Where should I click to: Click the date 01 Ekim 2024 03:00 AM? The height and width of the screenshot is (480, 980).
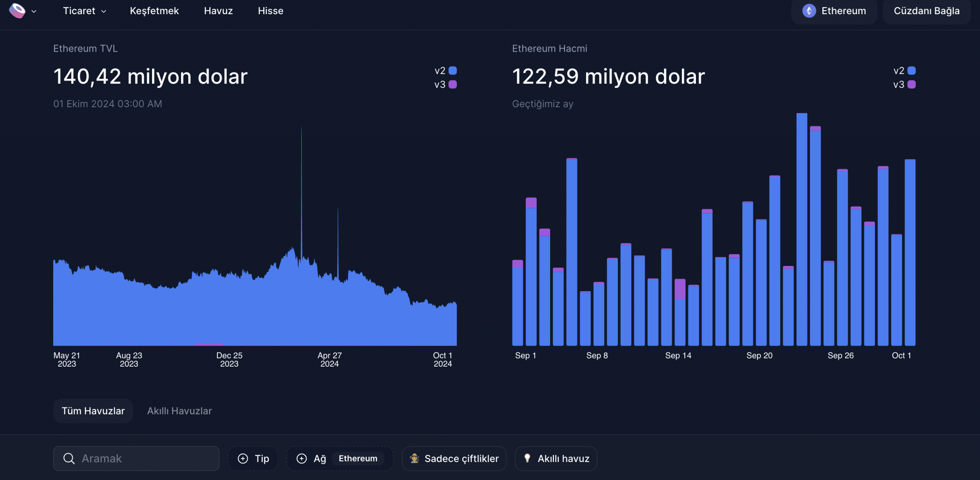(x=108, y=104)
